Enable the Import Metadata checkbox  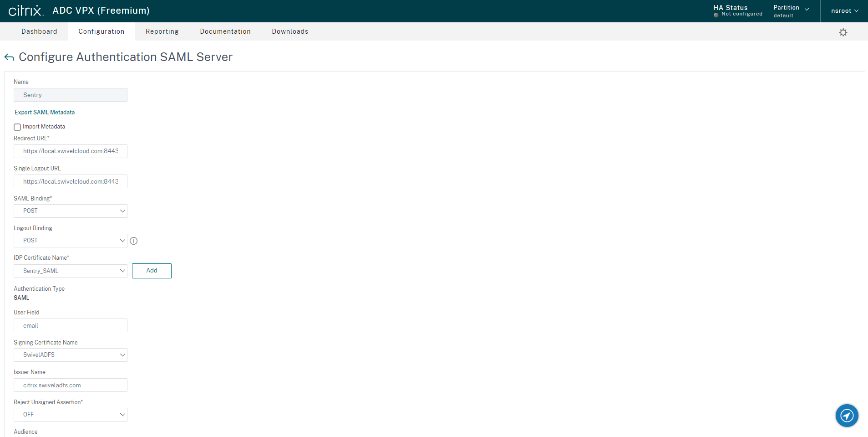point(17,127)
